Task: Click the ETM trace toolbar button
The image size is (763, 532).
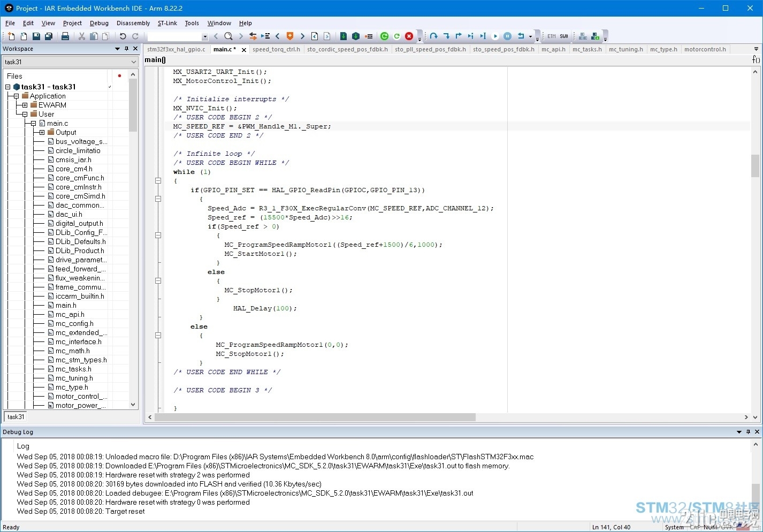Action: coord(552,36)
